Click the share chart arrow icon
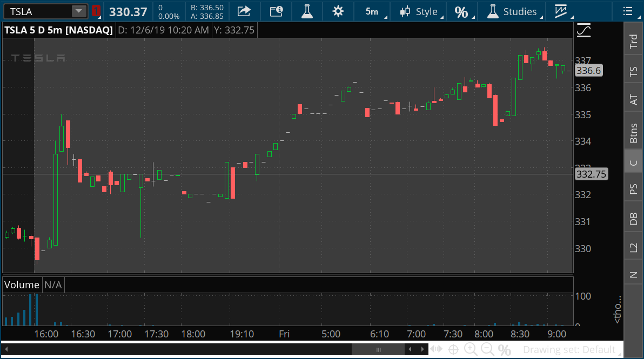 coord(244,11)
